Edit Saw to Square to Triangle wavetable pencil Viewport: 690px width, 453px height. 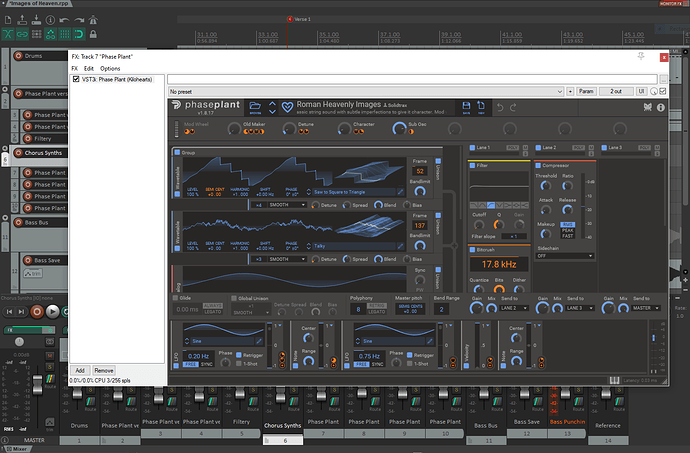[x=400, y=192]
